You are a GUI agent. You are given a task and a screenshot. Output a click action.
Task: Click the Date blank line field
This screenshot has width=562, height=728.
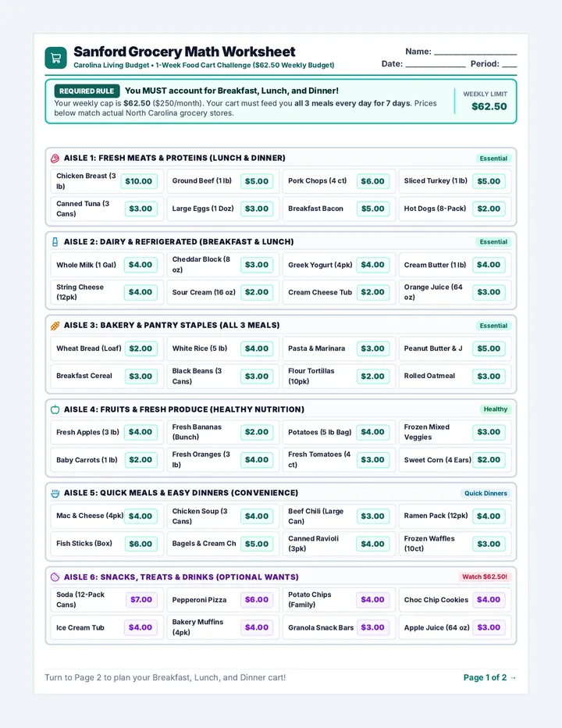click(x=436, y=65)
